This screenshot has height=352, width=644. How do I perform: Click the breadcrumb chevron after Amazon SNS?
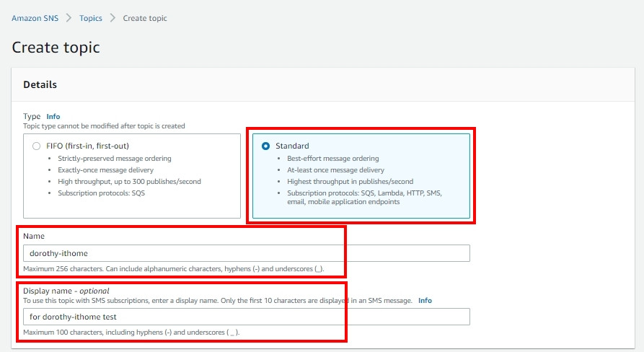[69, 18]
